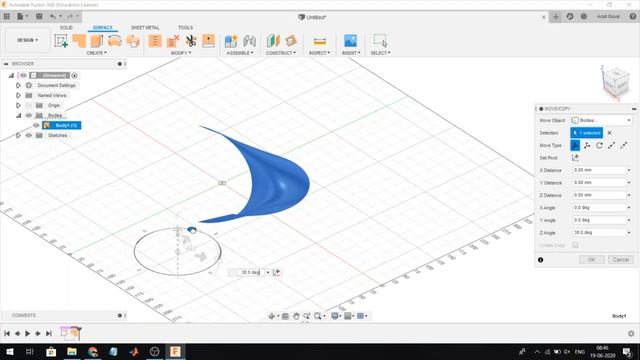Click the rotation manipulator handle dot
The image size is (640, 360).
pos(191,230)
